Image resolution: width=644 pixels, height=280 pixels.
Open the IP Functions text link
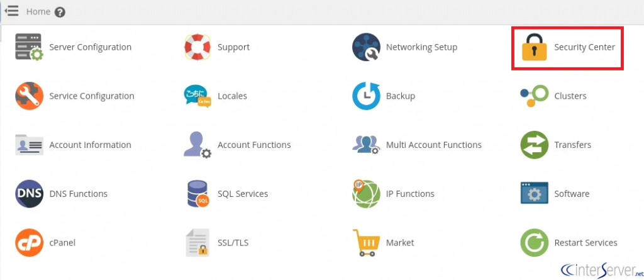[x=410, y=194]
